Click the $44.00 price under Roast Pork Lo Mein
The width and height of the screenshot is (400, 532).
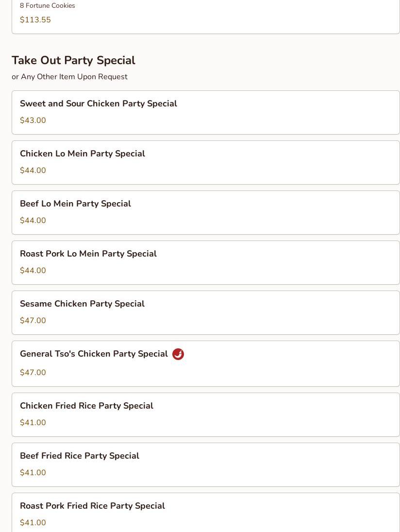(33, 271)
